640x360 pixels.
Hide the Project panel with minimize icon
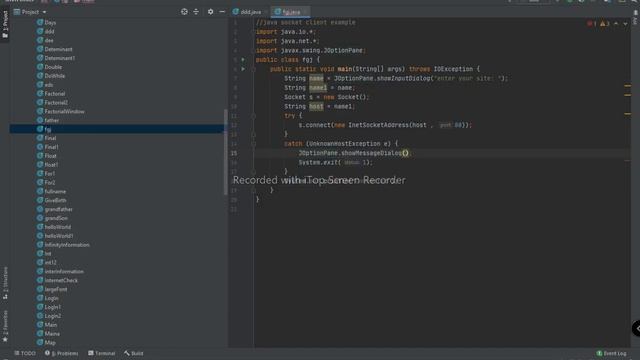[x=222, y=12]
